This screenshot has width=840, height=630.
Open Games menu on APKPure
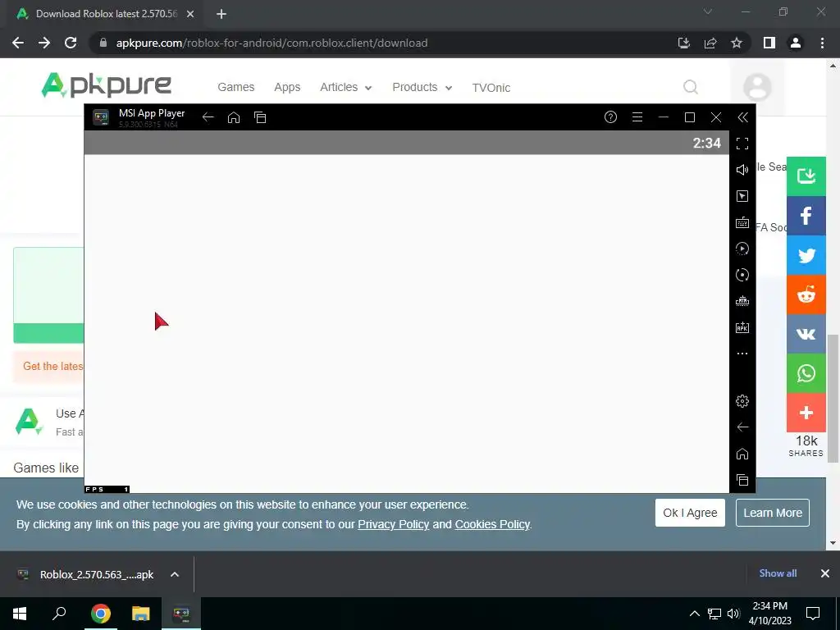235,87
